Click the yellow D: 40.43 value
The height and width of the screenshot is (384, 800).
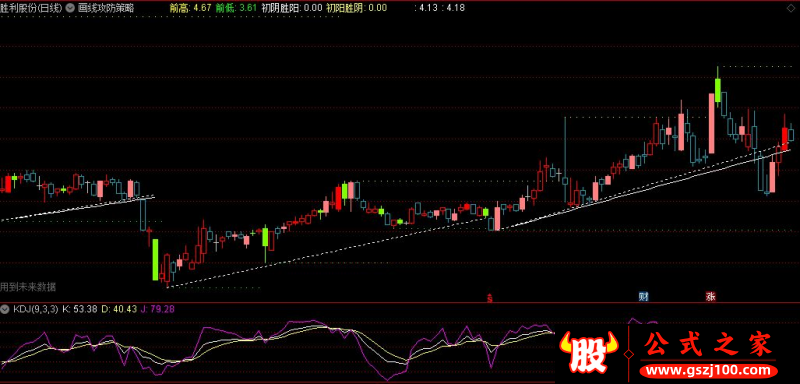click(119, 309)
